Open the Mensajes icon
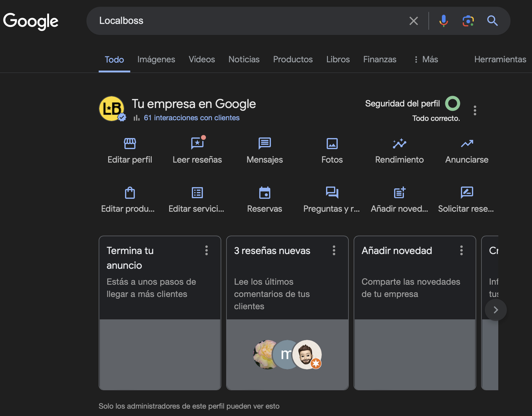 point(264,144)
